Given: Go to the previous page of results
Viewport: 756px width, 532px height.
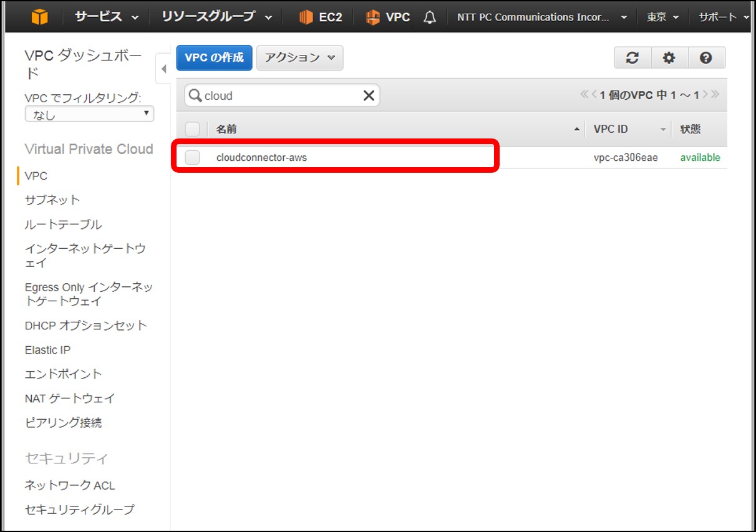Looking at the screenshot, I should [x=594, y=94].
